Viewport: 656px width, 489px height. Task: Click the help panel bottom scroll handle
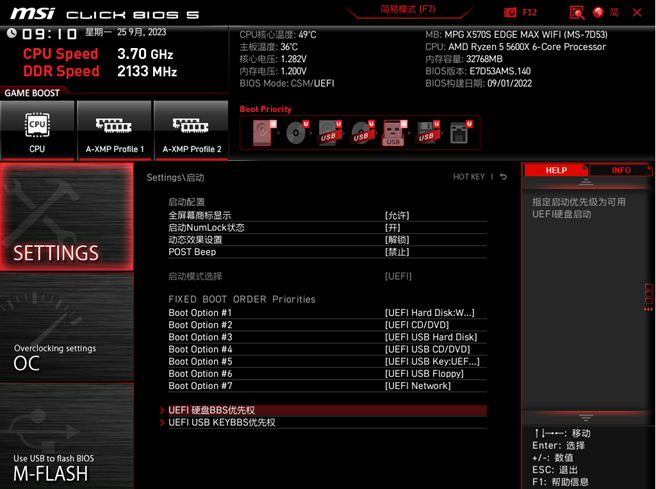coord(586,417)
